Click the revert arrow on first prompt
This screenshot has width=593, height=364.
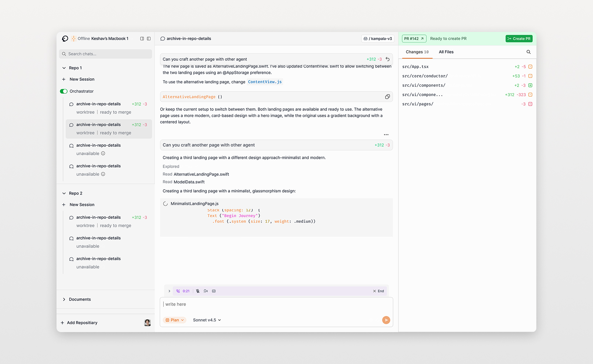click(x=388, y=59)
